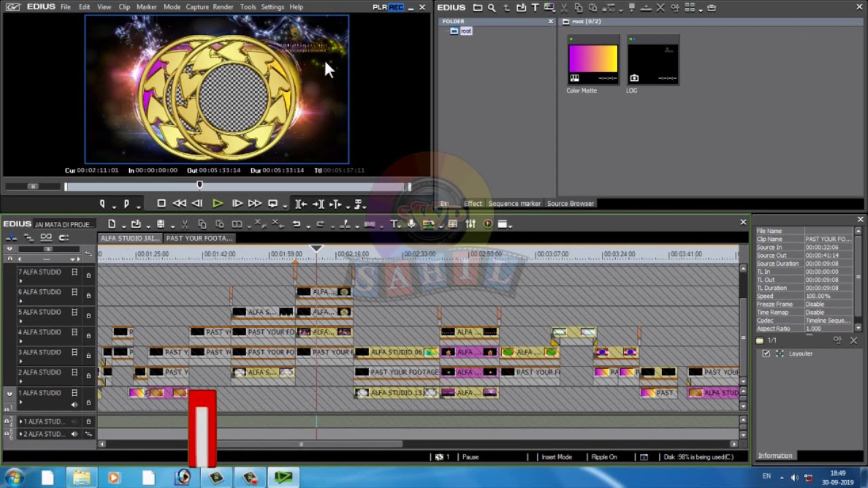Click the New Clip color bars icon
This screenshot has width=868, height=488.
point(549,7)
